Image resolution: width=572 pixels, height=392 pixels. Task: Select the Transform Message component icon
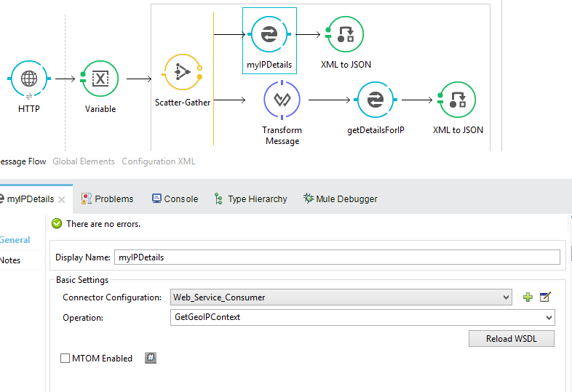click(x=282, y=100)
